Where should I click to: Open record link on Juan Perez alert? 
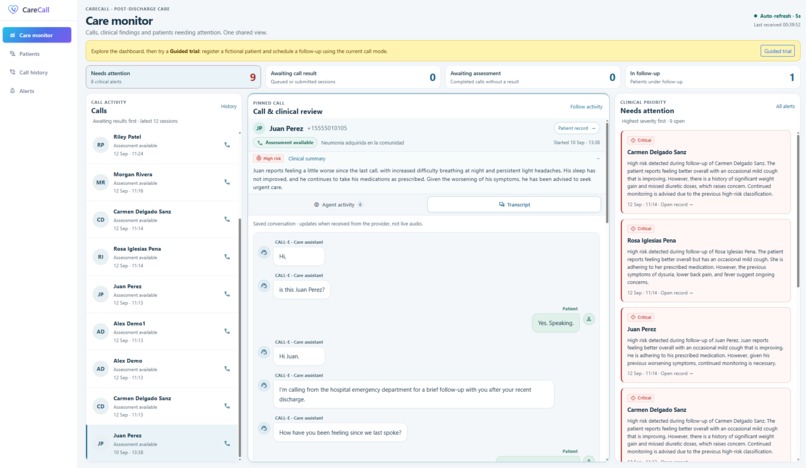click(676, 373)
